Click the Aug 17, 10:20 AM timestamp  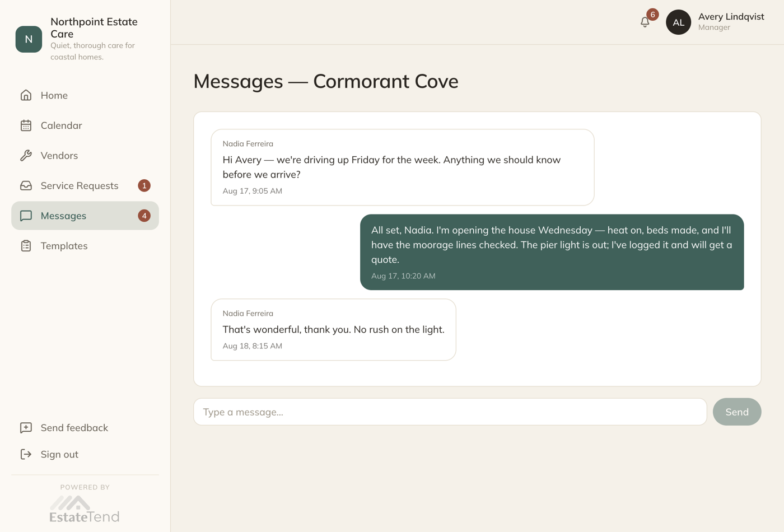403,276
